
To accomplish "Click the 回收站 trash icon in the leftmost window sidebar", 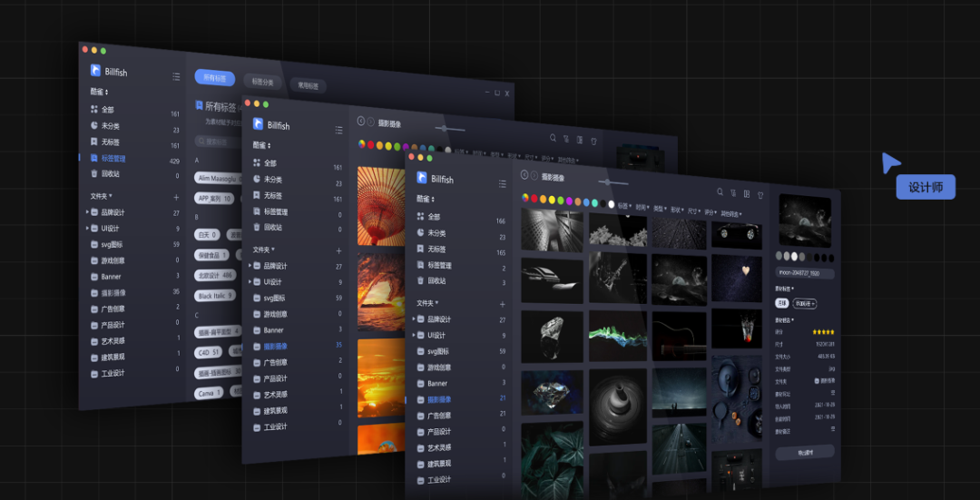I will 93,173.
